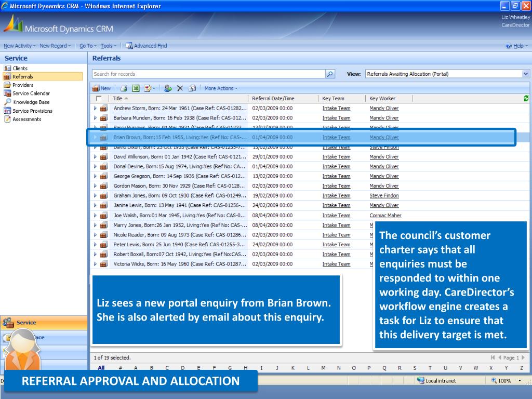The width and height of the screenshot is (532, 399).
Task: Open the Go To menu
Action: coord(88,46)
